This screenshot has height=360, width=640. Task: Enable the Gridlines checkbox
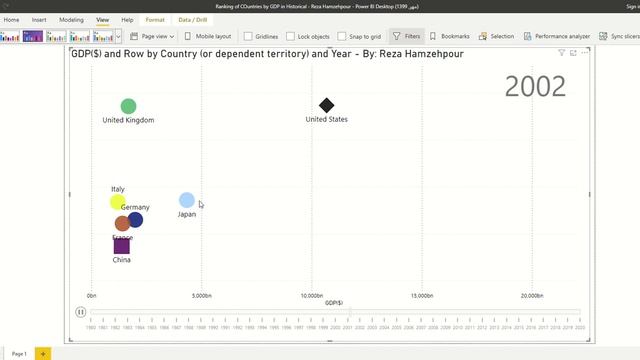pos(248,36)
